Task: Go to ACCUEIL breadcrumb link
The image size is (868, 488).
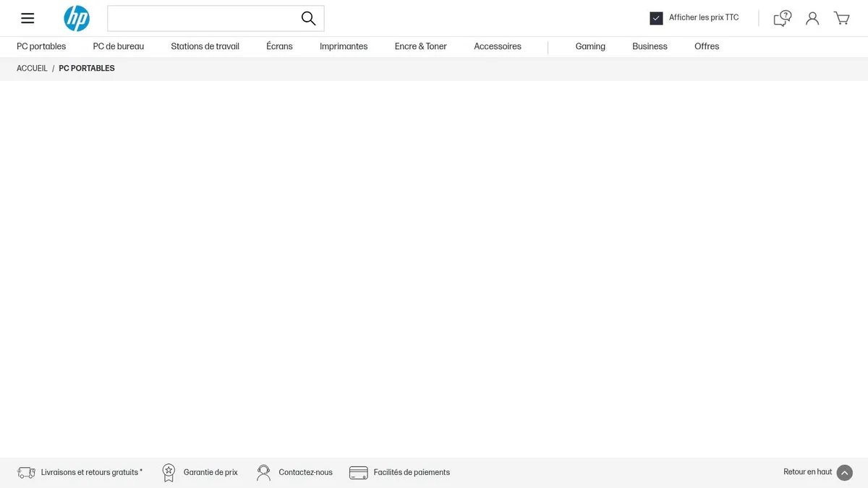Action: click(32, 69)
